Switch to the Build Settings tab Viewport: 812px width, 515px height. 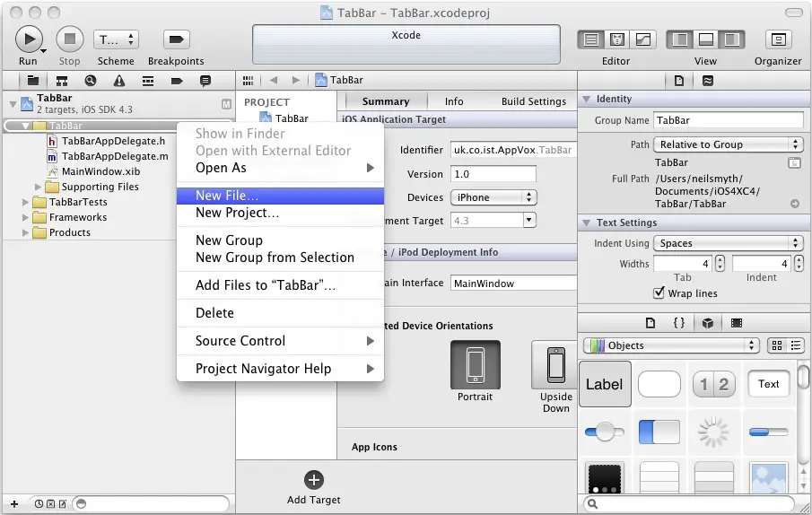[x=534, y=101]
